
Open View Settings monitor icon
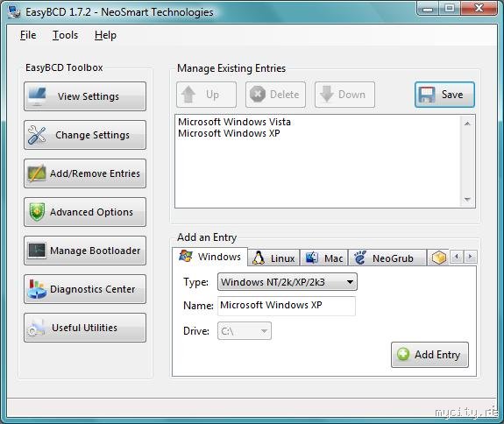pos(37,96)
